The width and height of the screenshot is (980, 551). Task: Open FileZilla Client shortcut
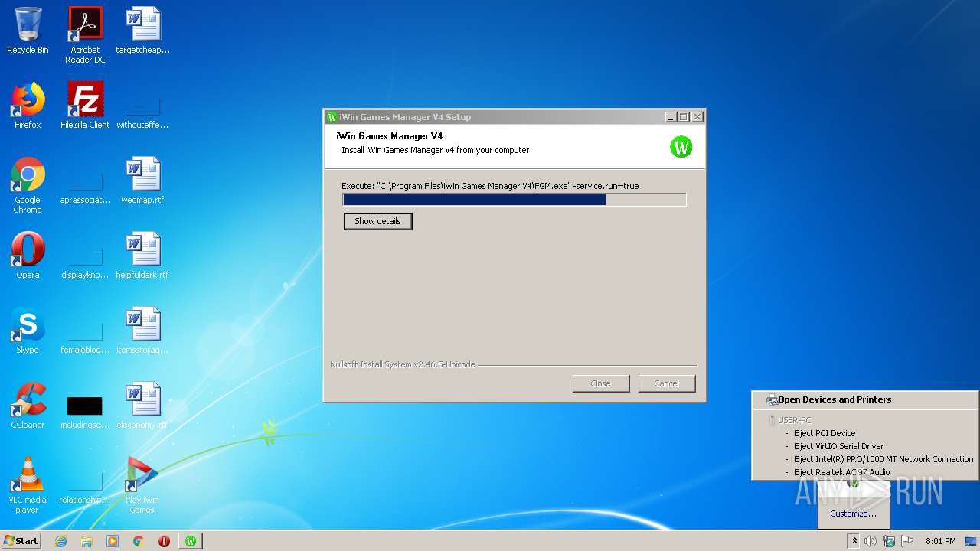coord(85,106)
